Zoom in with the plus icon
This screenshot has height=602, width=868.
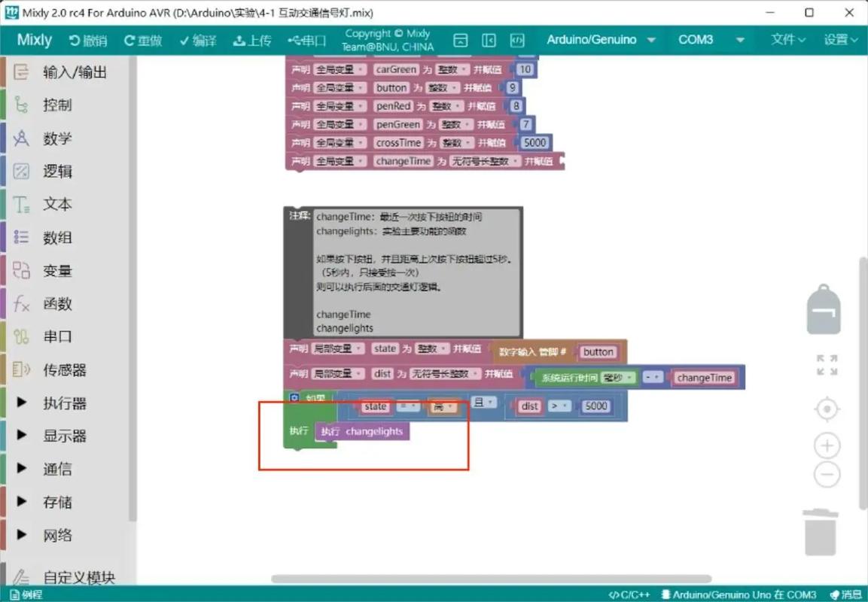(826, 445)
